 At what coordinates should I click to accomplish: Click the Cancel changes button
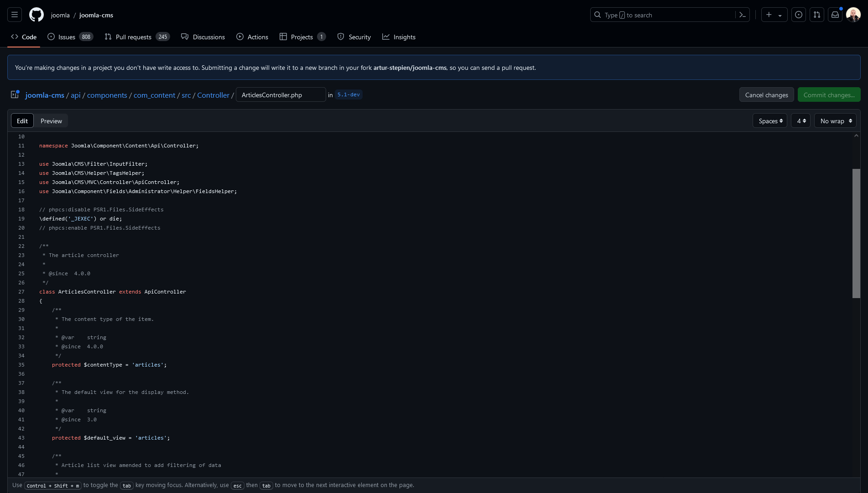[766, 95]
